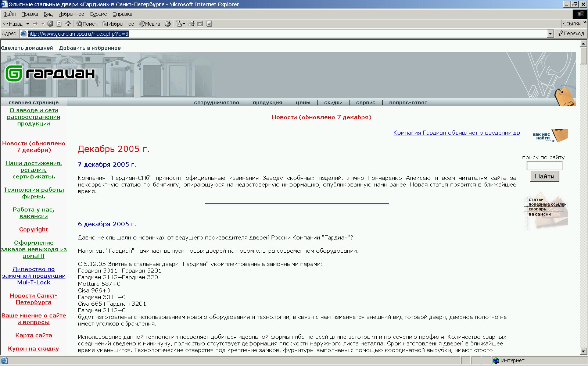Click the Edit page icon
This screenshot has height=366, width=588.
pos(200,24)
